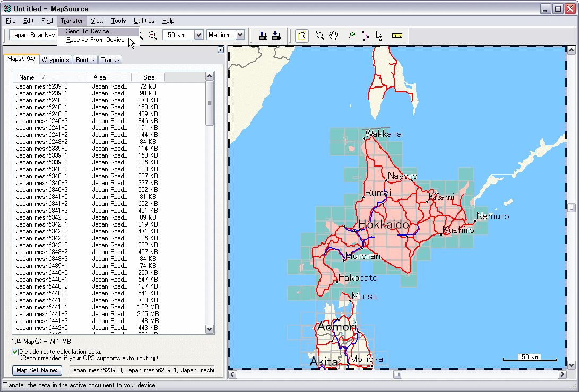Image resolution: width=579 pixels, height=392 pixels.
Task: Open the Edit menu
Action: [x=29, y=21]
